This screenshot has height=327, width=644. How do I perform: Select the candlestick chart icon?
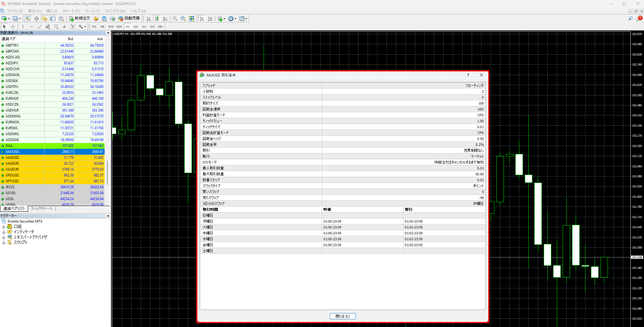tap(157, 19)
